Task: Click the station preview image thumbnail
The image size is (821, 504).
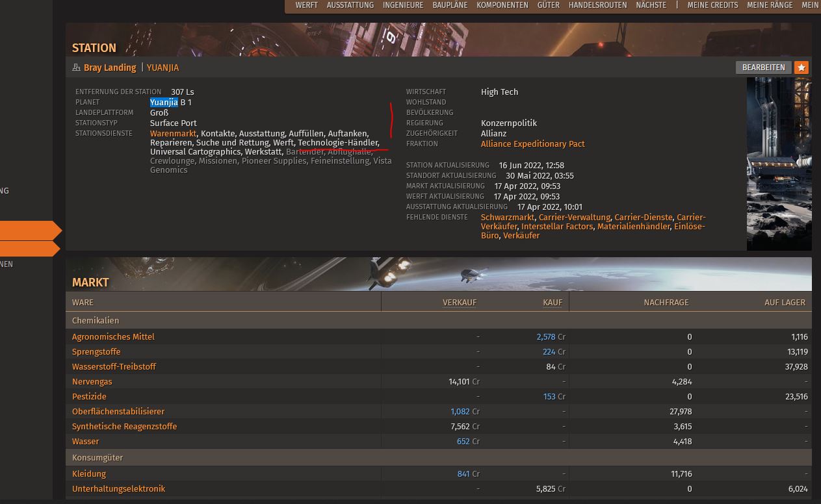Action: click(779, 164)
